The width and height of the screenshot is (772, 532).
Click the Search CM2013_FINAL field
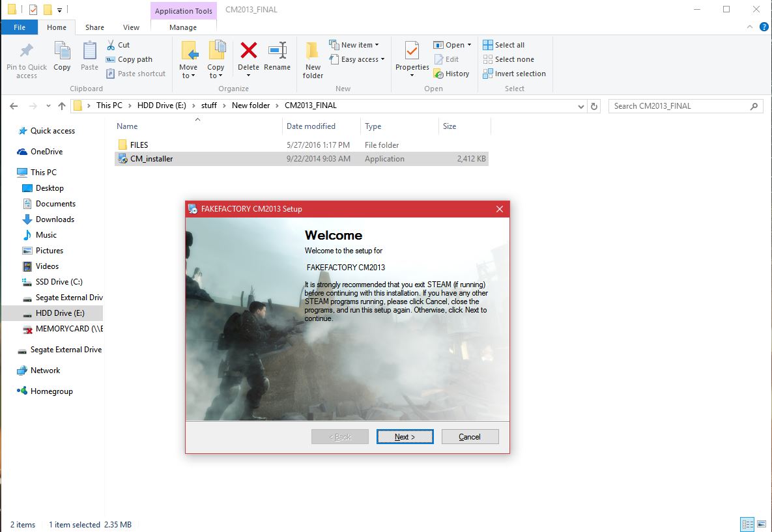click(685, 105)
